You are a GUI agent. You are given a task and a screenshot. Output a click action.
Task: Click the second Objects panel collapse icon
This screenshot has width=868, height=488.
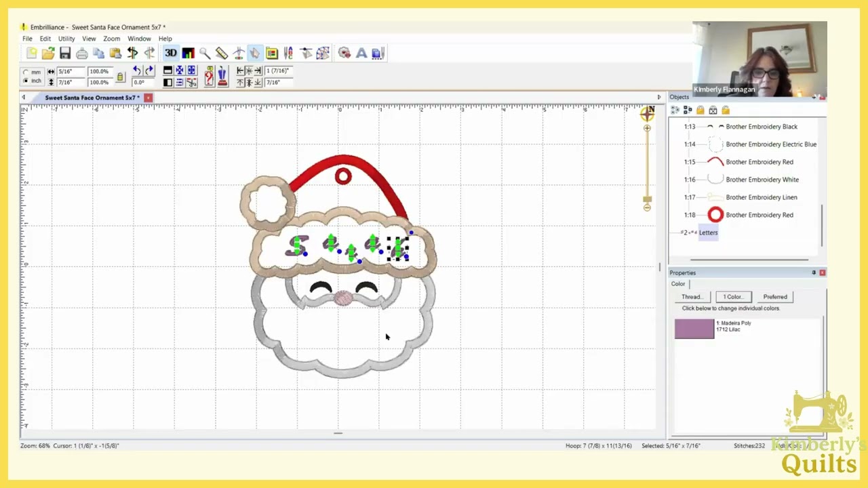coord(688,110)
